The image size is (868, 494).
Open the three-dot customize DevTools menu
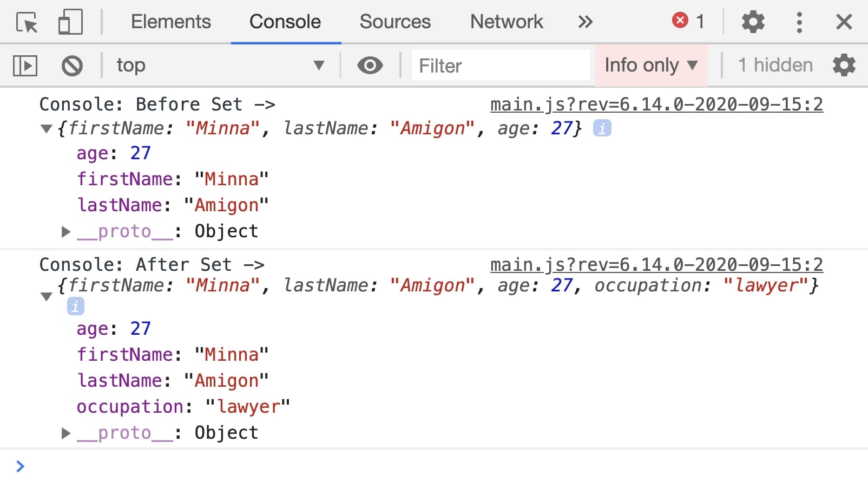point(799,22)
